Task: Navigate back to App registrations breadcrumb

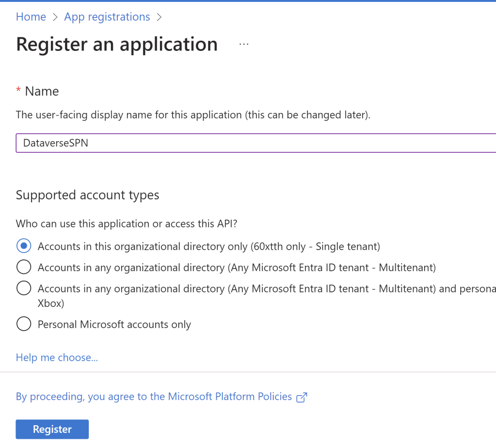Action: click(x=107, y=17)
